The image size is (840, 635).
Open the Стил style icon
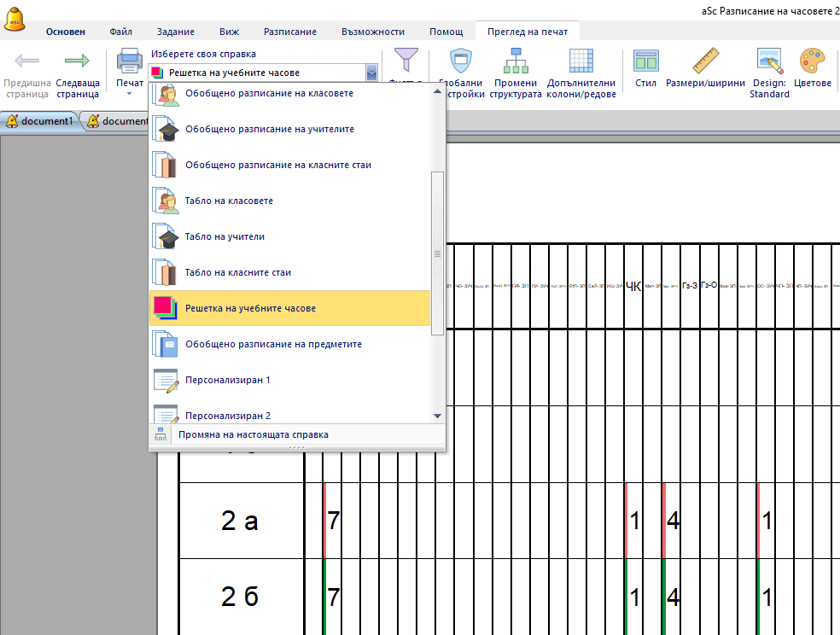point(645,61)
